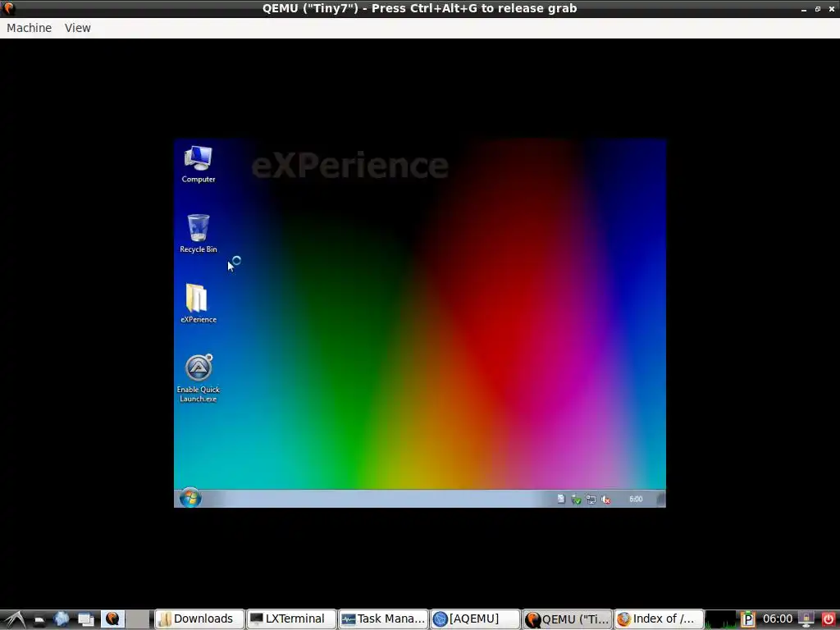840x630 pixels.
Task: Click the QEMU launcher icon in panel
Action: pyautogui.click(x=112, y=619)
